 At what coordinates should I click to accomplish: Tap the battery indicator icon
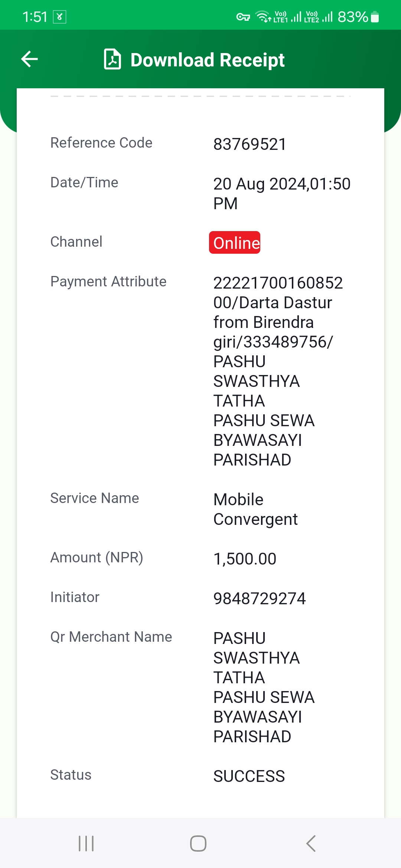click(x=375, y=17)
